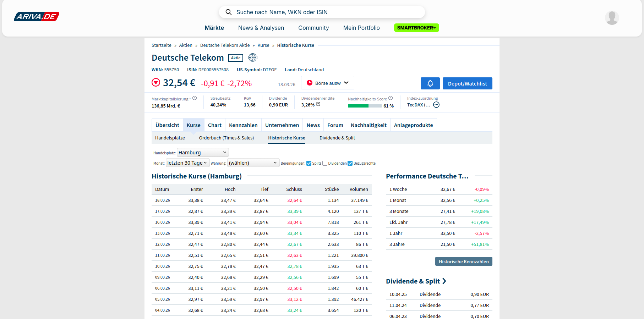Expand the Börse auswählen dropdown
The height and width of the screenshot is (319, 644).
click(327, 83)
